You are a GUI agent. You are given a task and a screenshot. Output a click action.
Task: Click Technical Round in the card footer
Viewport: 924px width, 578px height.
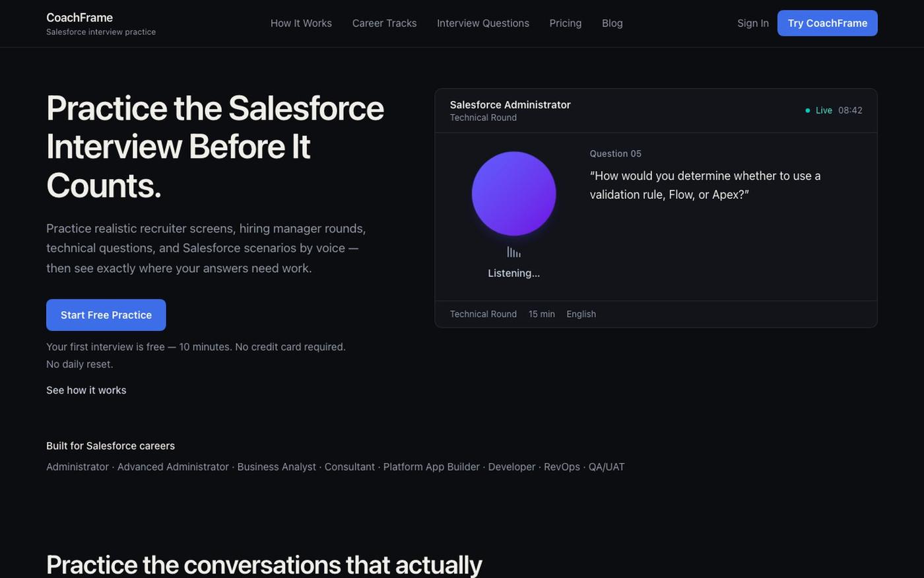[x=483, y=314]
